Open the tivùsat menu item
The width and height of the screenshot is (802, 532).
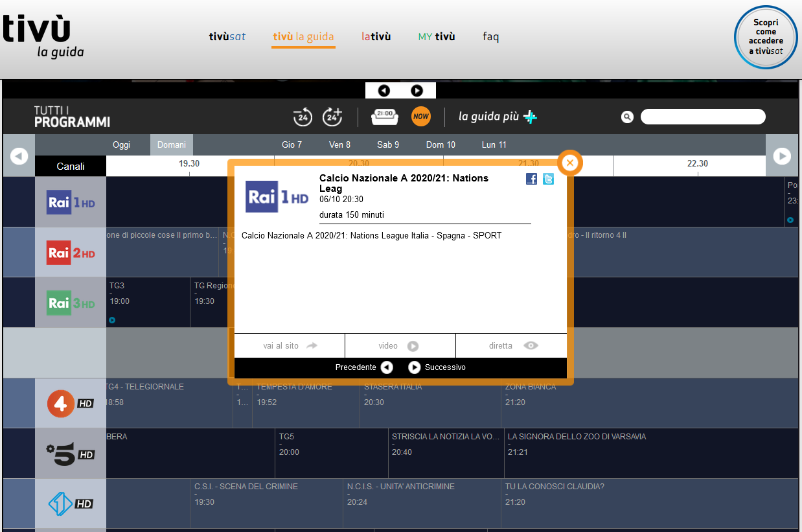coord(227,36)
